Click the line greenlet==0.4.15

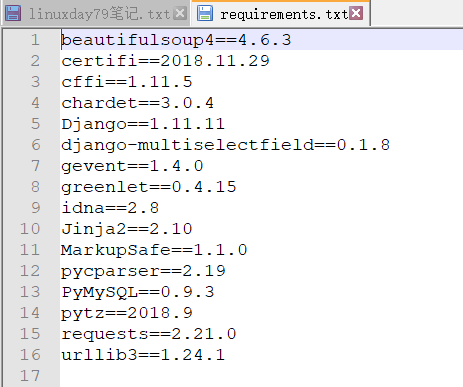tap(149, 187)
